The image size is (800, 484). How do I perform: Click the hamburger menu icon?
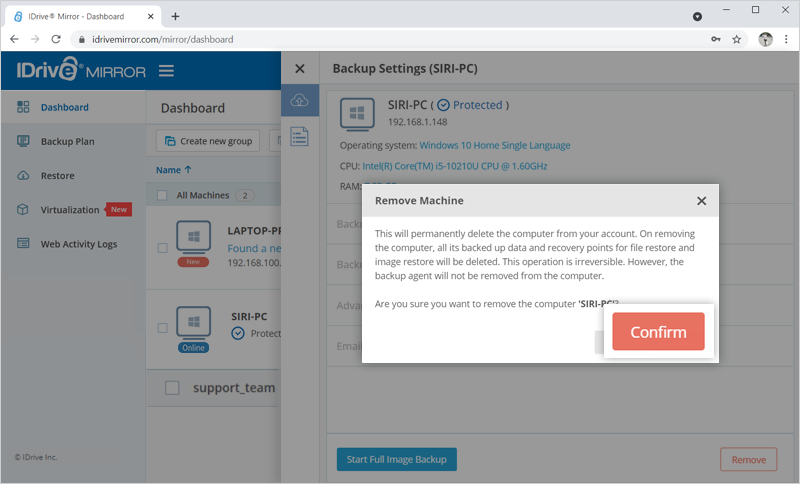click(166, 71)
